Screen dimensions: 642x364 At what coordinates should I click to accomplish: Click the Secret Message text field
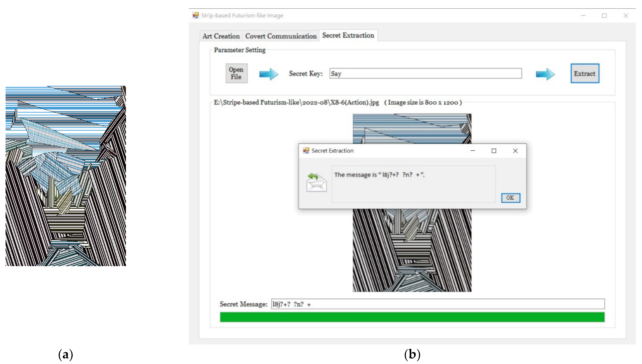click(x=438, y=304)
